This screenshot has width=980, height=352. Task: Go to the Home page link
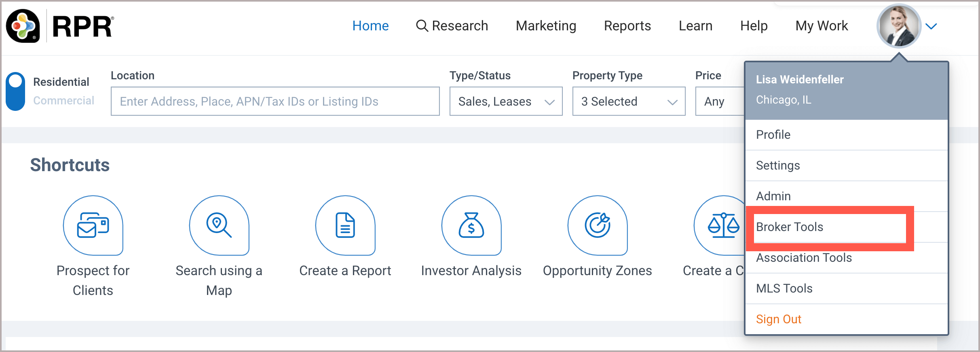(370, 26)
